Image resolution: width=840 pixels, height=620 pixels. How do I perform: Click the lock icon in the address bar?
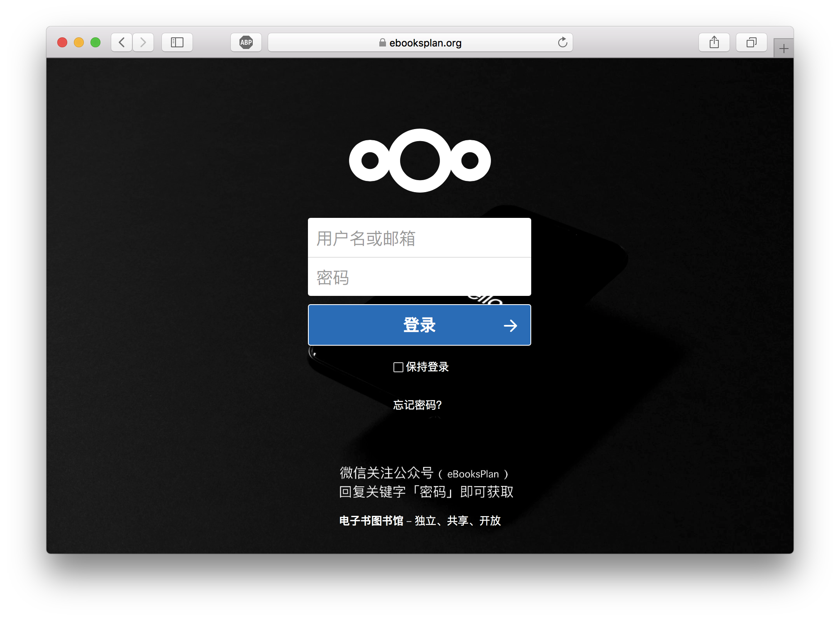[382, 43]
